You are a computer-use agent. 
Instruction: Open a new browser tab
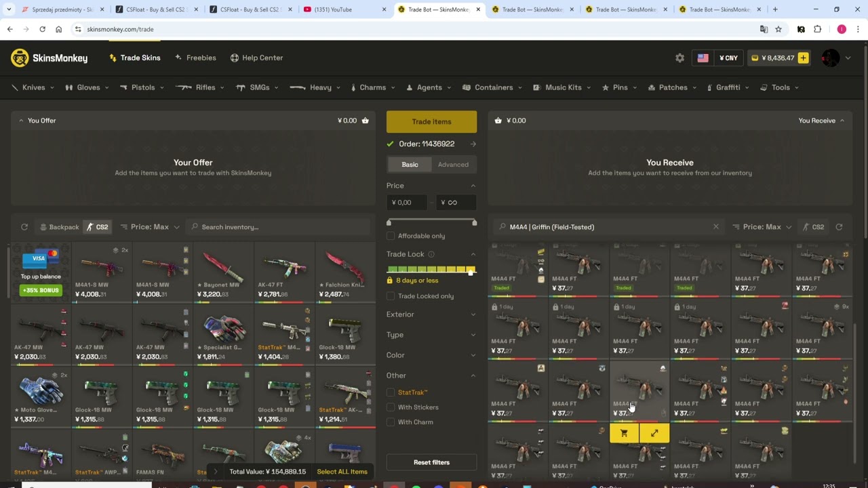click(775, 9)
